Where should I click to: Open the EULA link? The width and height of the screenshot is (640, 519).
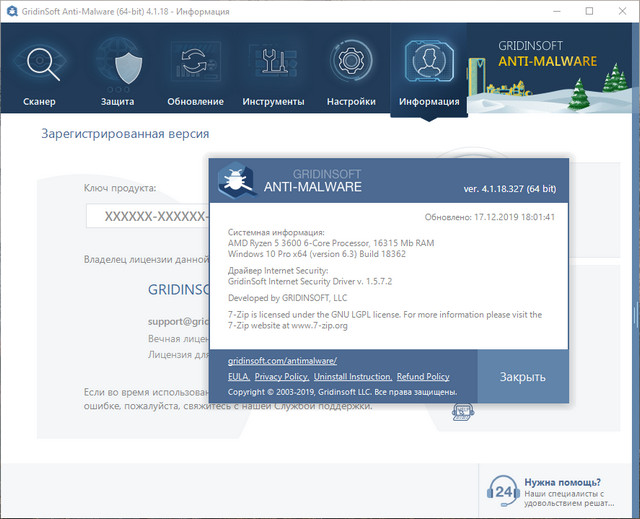coord(238,377)
